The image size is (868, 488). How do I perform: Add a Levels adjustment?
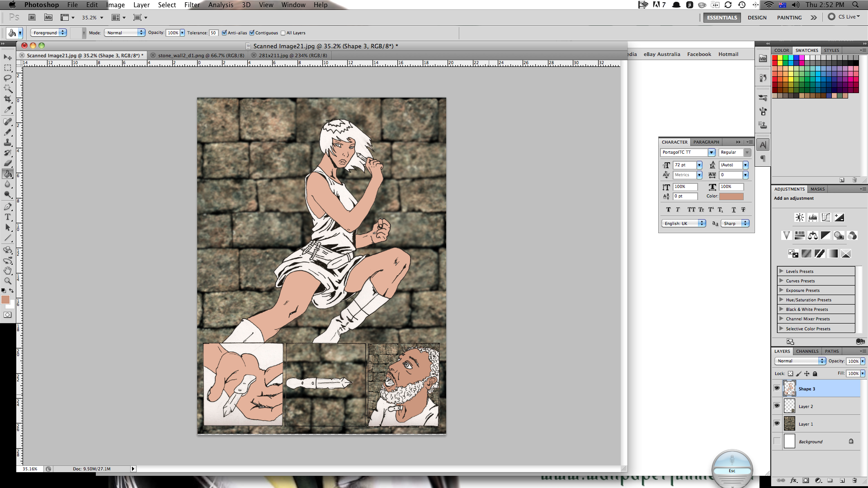coord(813,217)
